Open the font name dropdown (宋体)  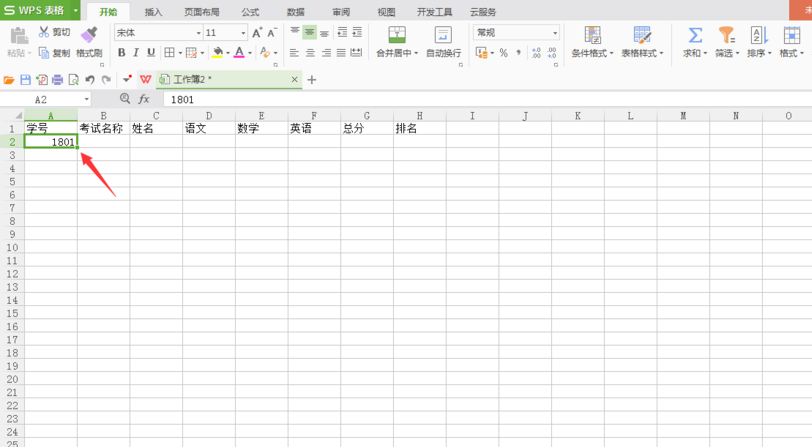tap(198, 33)
